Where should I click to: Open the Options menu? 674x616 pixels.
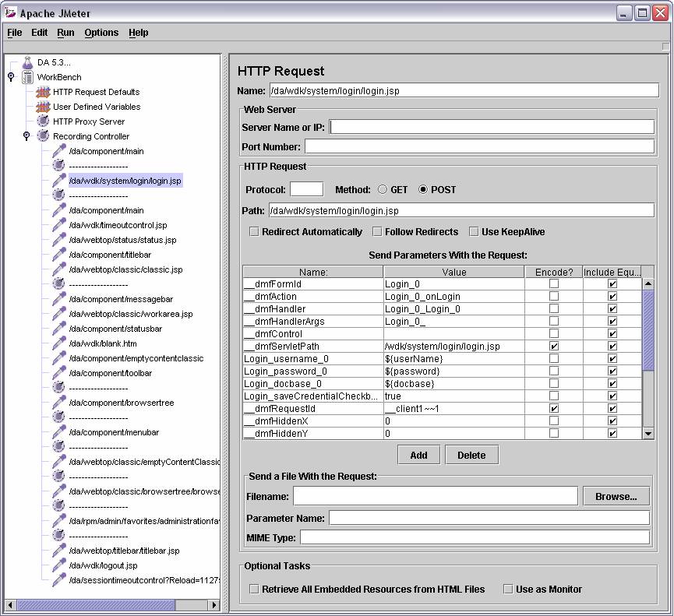coord(101,33)
